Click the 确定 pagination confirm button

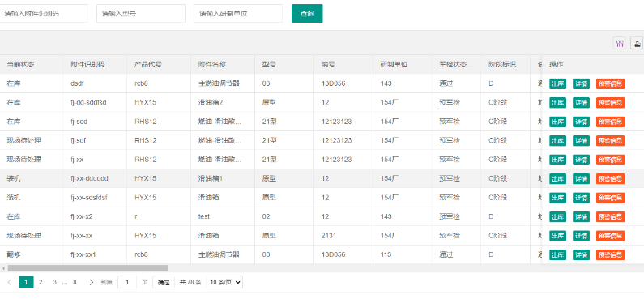coord(164,282)
